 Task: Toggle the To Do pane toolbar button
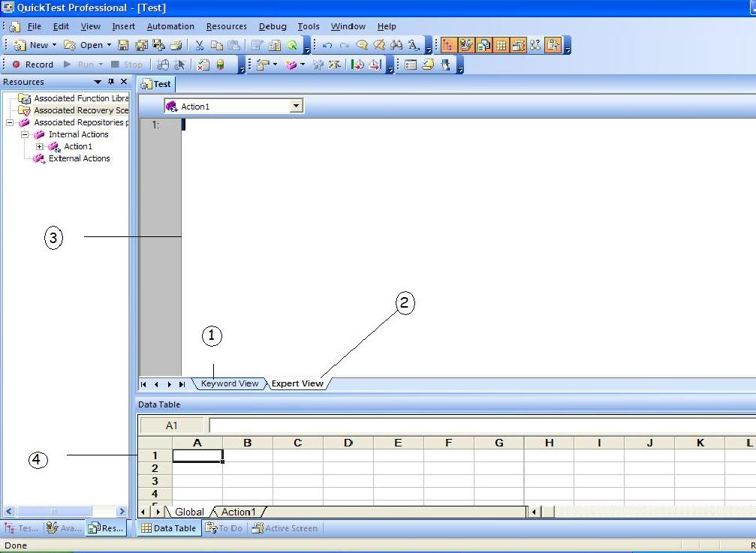(x=553, y=45)
